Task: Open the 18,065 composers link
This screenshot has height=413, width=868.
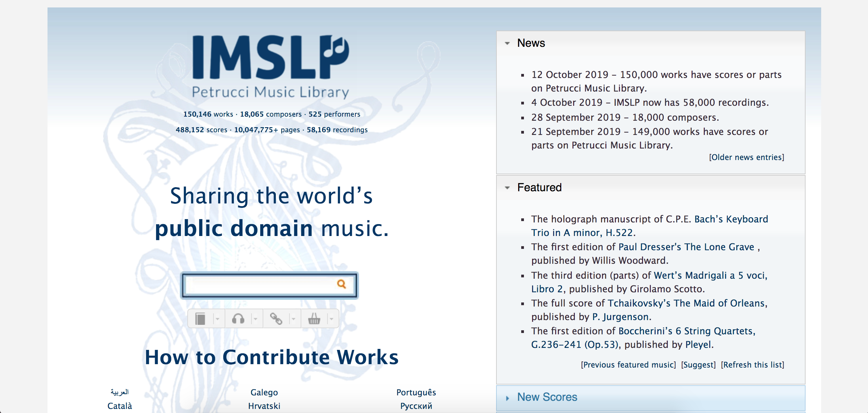Action: pyautogui.click(x=271, y=114)
